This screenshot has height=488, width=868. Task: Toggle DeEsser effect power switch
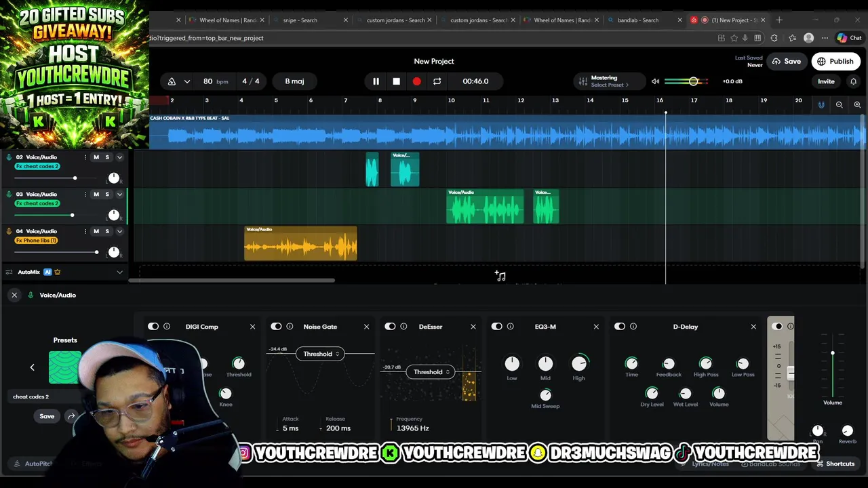click(x=390, y=327)
